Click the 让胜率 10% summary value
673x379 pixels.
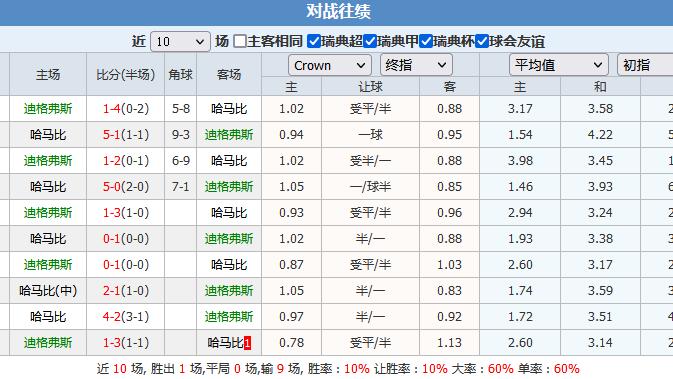click(434, 369)
